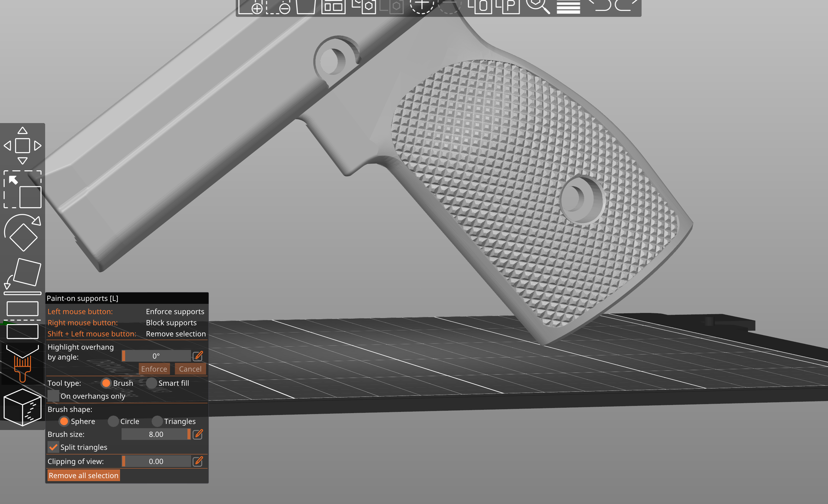This screenshot has height=504, width=828.
Task: Choose the Triangles brush shape
Action: [157, 421]
